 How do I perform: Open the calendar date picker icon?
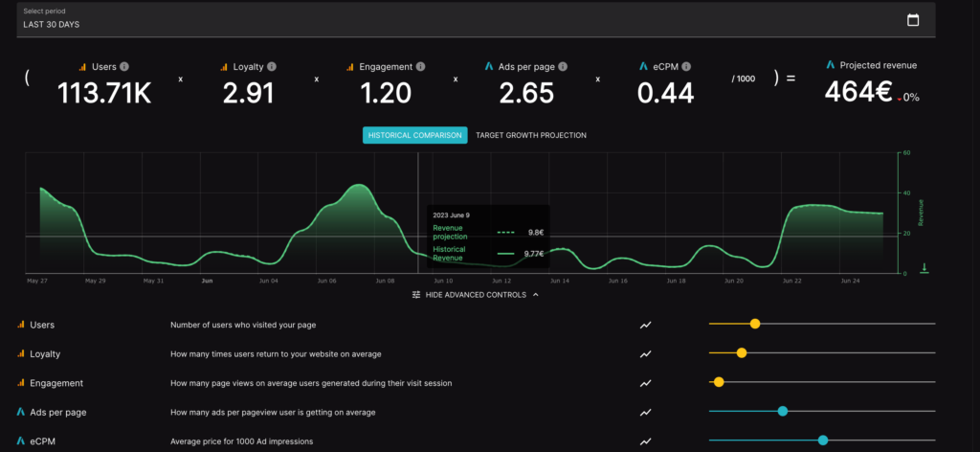(x=912, y=20)
